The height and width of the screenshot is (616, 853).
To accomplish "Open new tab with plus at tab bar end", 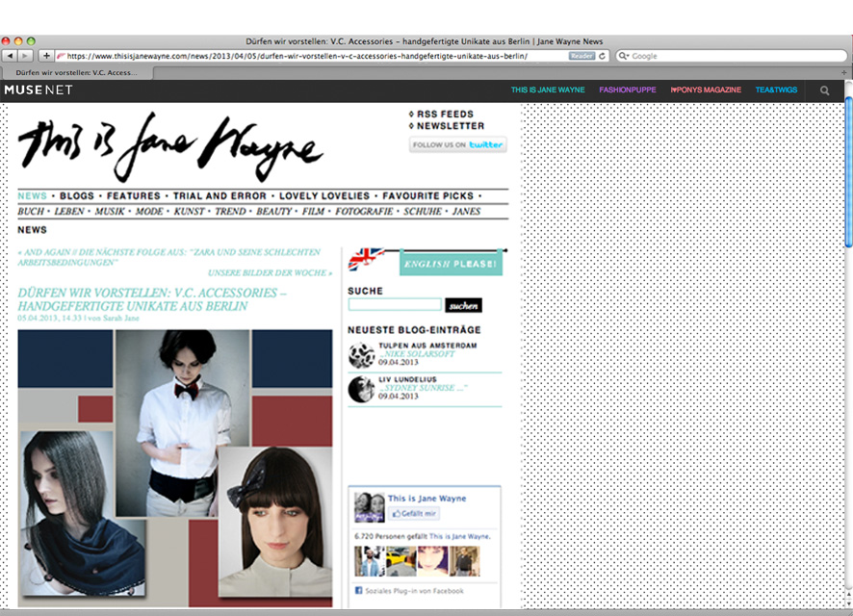I will tap(843, 72).
